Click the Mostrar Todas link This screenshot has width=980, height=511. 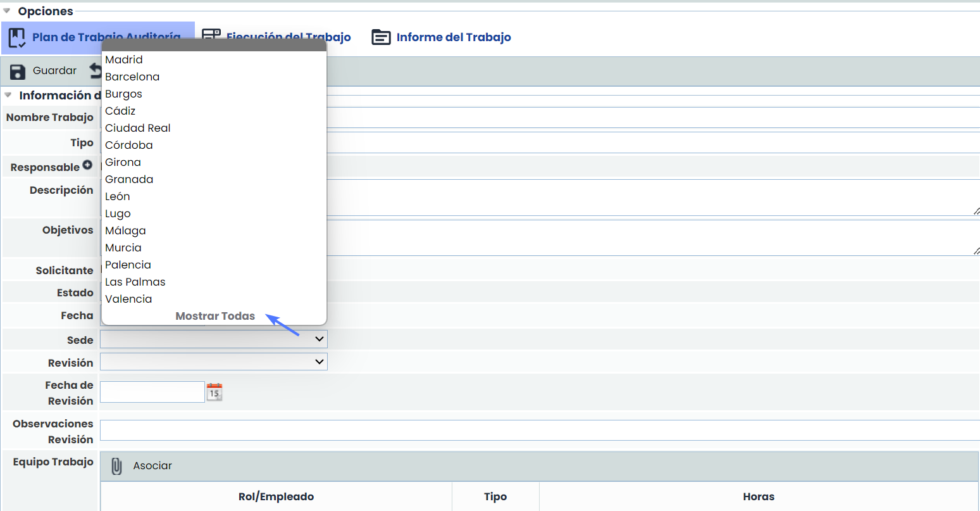215,316
